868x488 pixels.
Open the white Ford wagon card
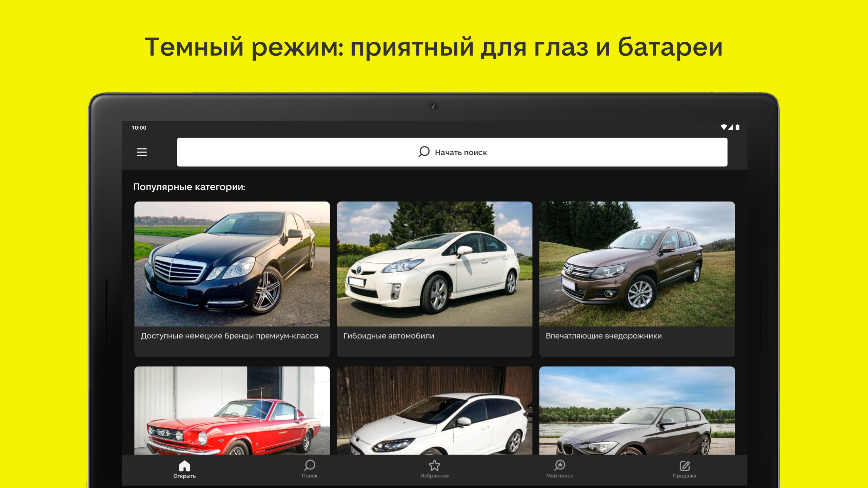coord(434,410)
